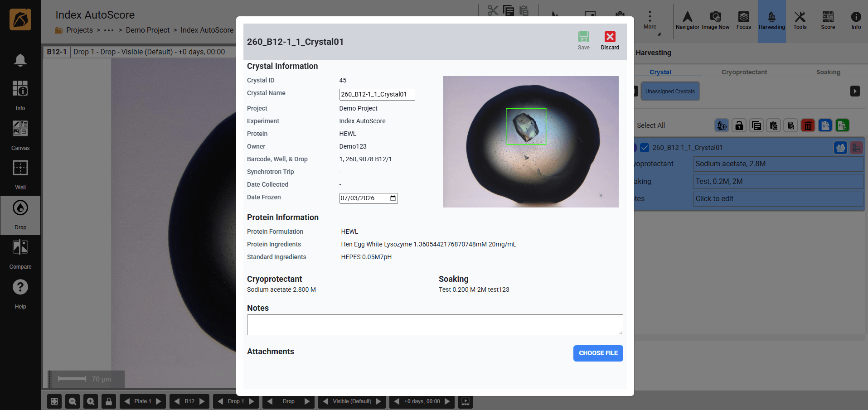Open the Tools menu

point(800,20)
